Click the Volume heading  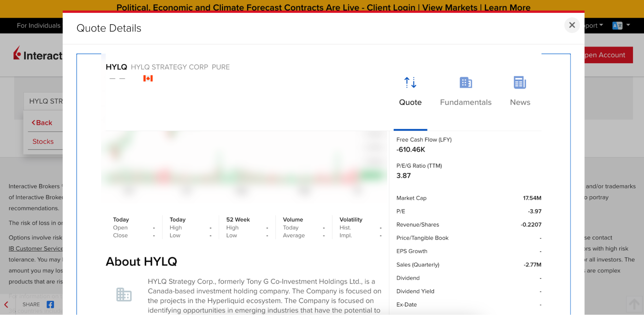[x=293, y=220]
